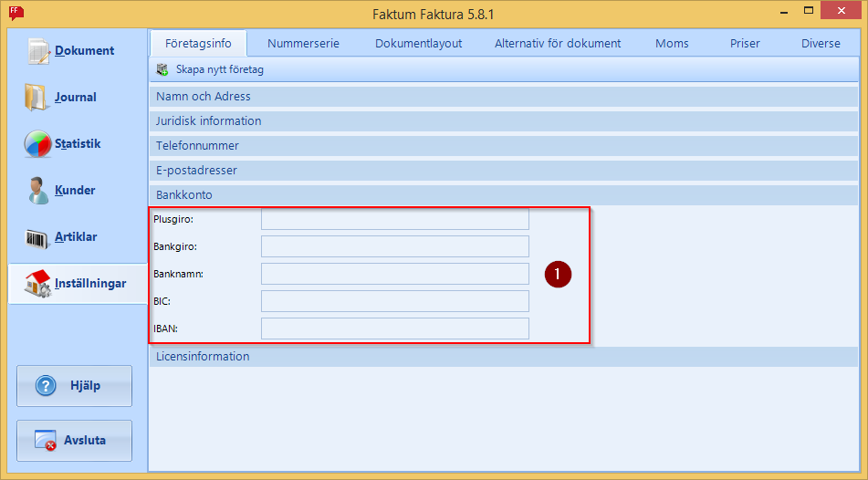Click the Avsluta exit icon
This screenshot has height=480, width=868.
tap(46, 441)
